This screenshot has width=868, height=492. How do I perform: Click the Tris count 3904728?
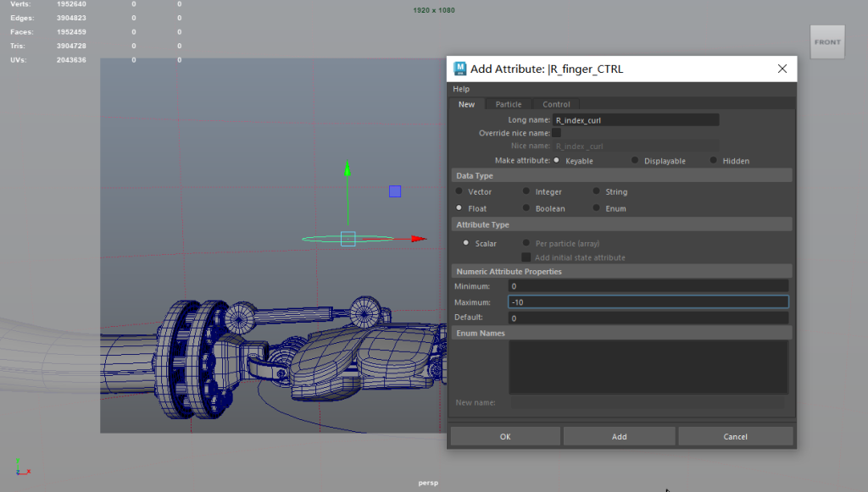[71, 46]
